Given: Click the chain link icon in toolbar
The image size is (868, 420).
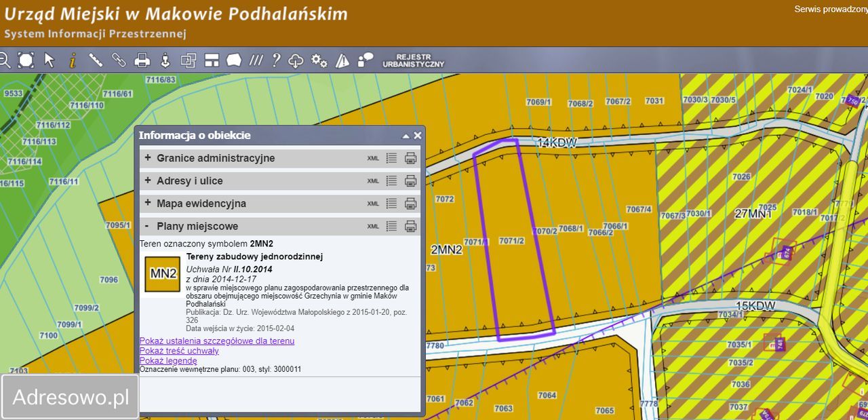Looking at the screenshot, I should pos(119,60).
